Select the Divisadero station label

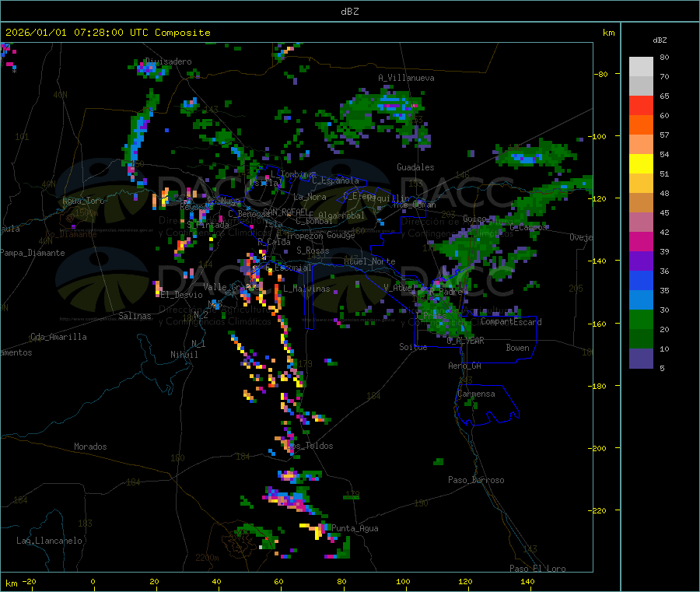(x=169, y=61)
